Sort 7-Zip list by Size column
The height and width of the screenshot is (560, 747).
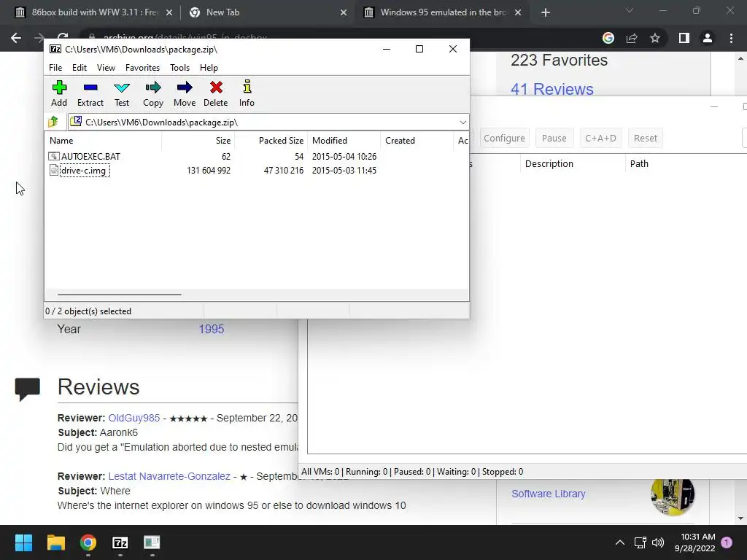198,141
